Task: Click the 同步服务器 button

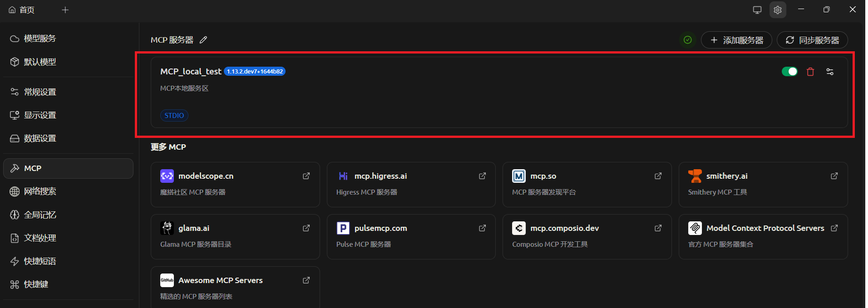Action: tap(812, 40)
